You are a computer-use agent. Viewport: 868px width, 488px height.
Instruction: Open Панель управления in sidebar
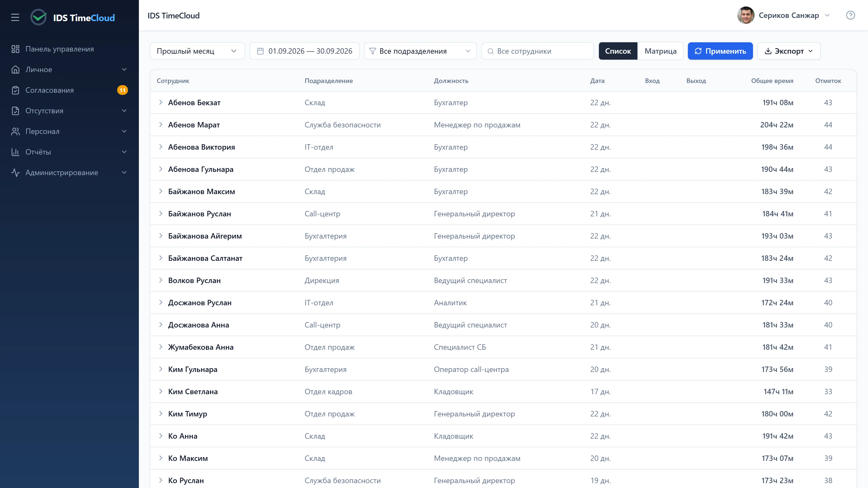tap(69, 49)
